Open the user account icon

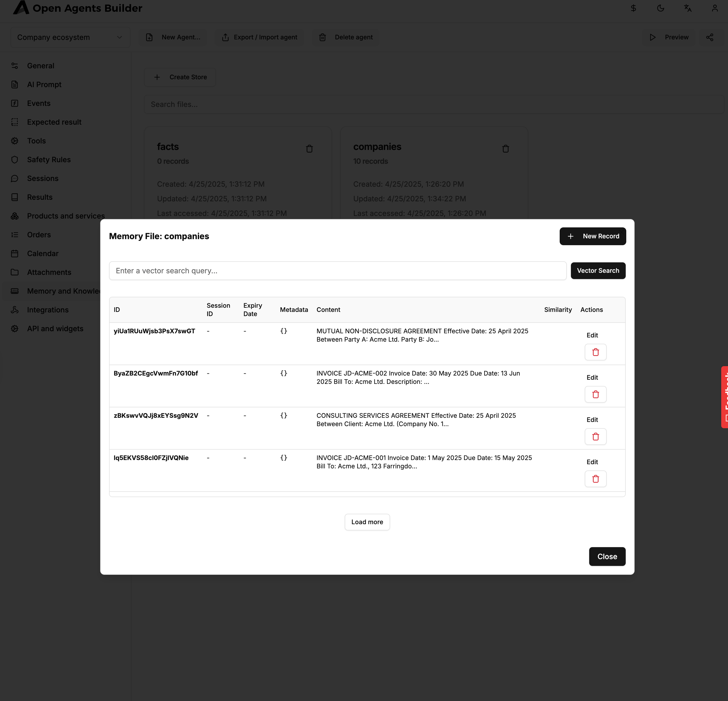click(715, 8)
